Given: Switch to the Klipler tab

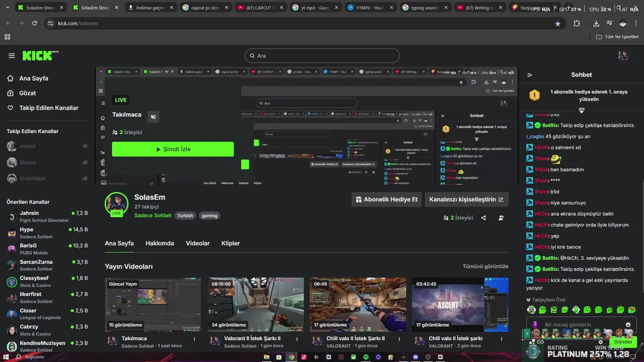Looking at the screenshot, I should coord(230,243).
